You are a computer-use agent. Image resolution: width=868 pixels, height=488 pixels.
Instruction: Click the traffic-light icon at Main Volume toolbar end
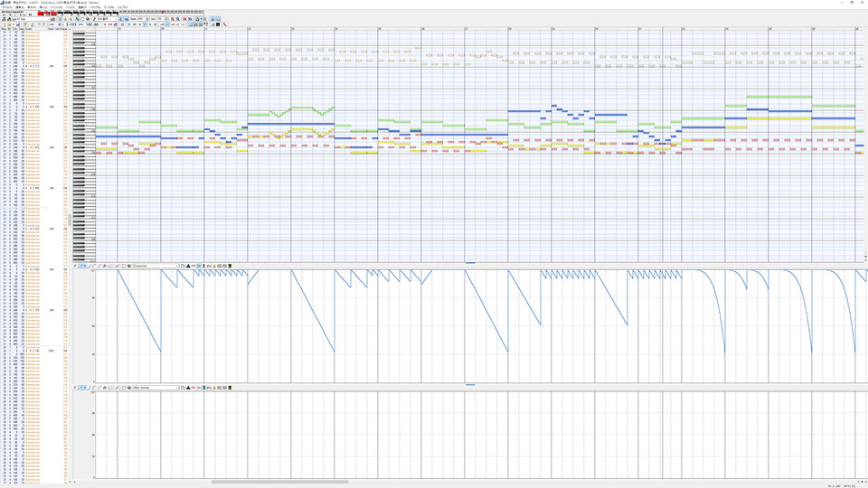[x=230, y=388]
